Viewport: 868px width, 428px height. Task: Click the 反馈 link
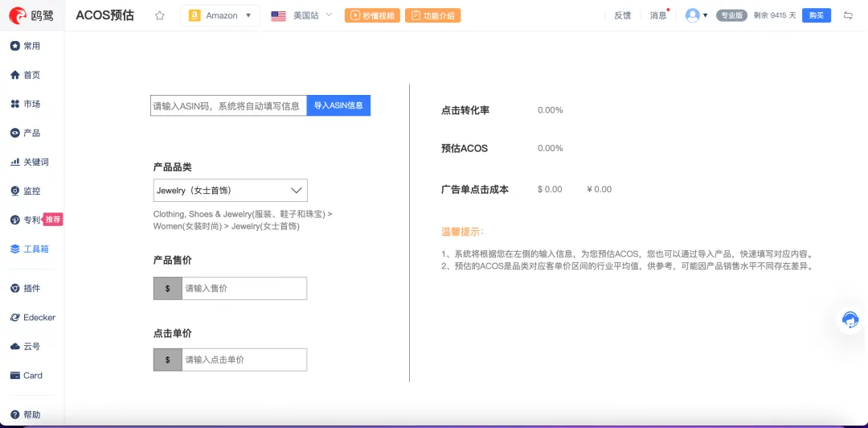pos(622,15)
